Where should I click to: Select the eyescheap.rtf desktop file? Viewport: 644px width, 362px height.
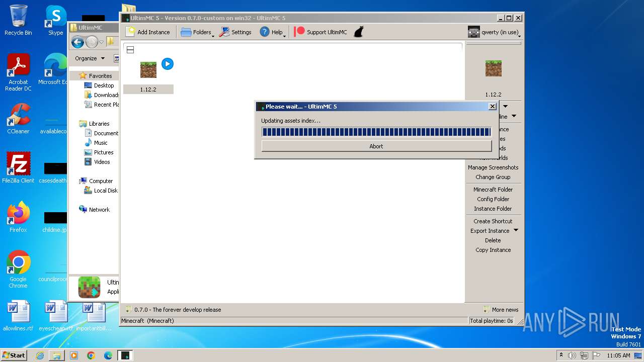pyautogui.click(x=55, y=316)
